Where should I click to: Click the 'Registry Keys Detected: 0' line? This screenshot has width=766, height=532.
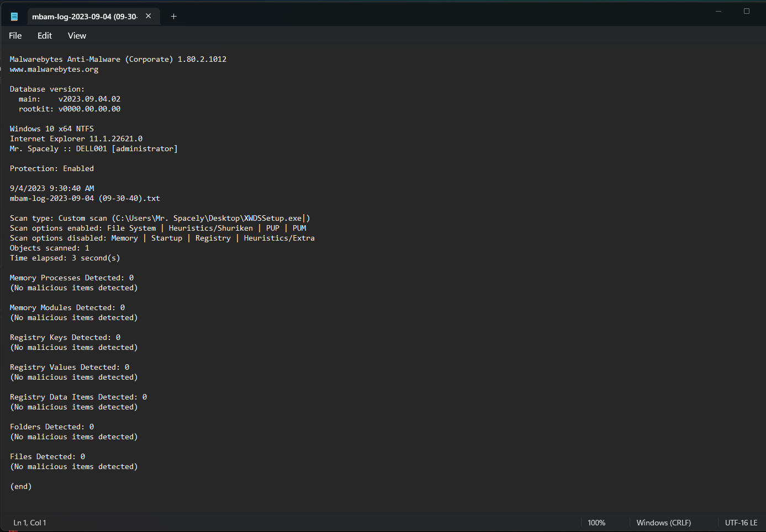[x=65, y=338]
